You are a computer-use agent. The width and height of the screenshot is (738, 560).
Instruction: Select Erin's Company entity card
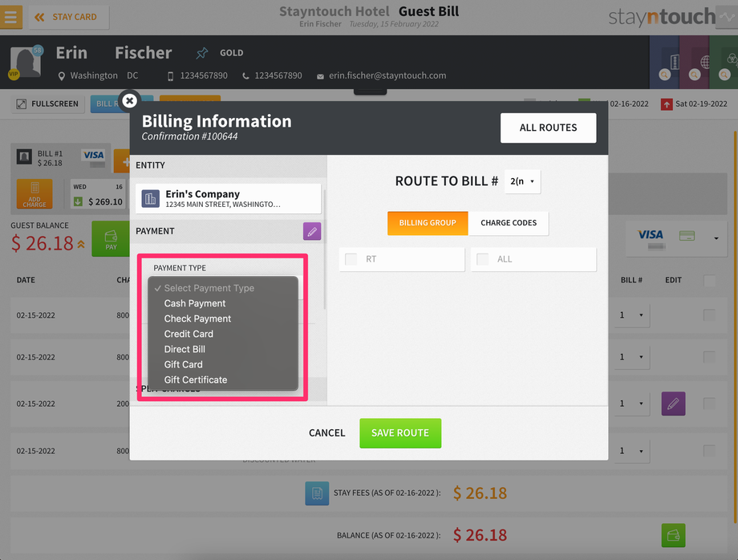point(229,199)
